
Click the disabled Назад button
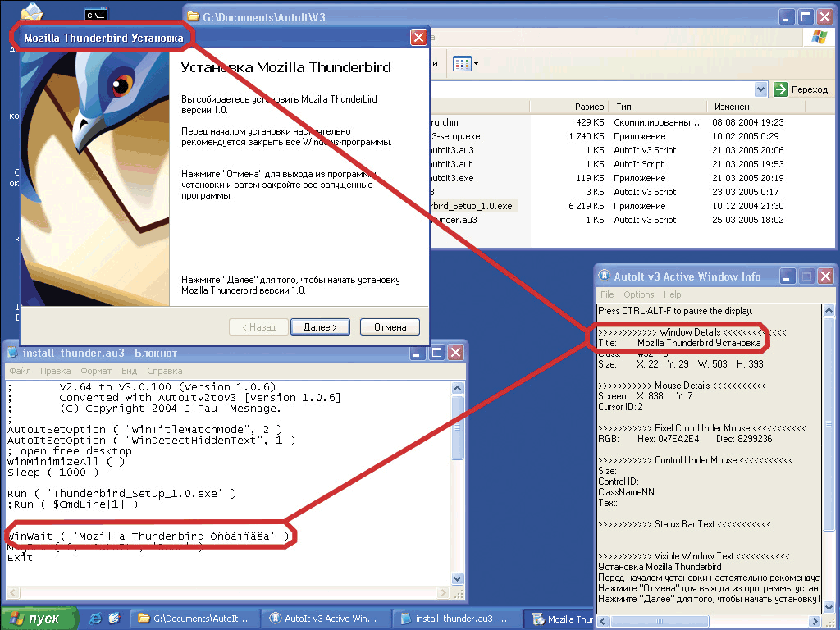(258, 326)
